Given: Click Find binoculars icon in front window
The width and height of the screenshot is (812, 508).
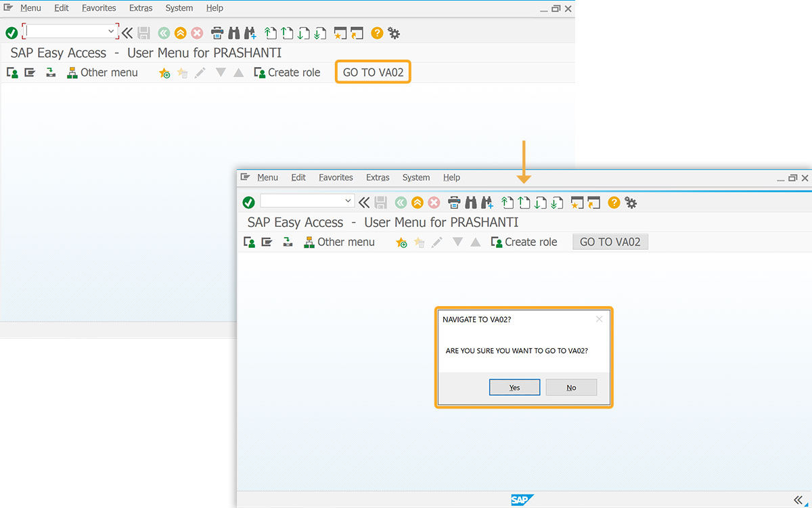Looking at the screenshot, I should point(471,202).
